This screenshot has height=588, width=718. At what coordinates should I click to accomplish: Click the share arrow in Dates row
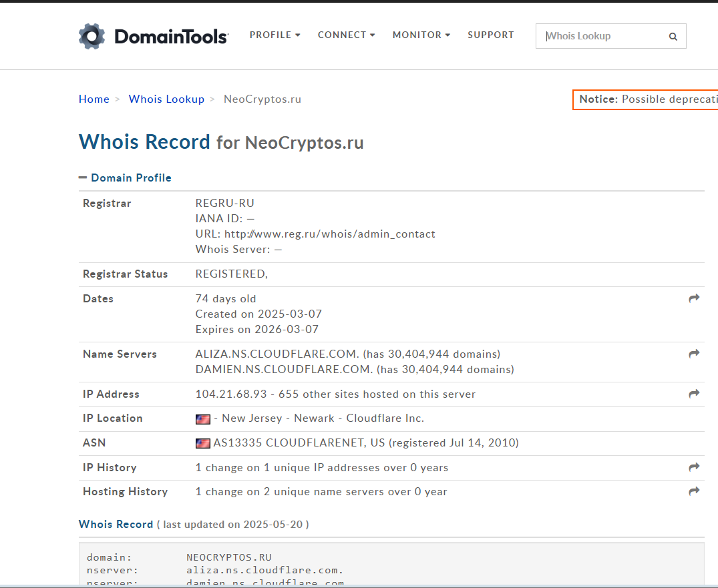[x=694, y=298]
